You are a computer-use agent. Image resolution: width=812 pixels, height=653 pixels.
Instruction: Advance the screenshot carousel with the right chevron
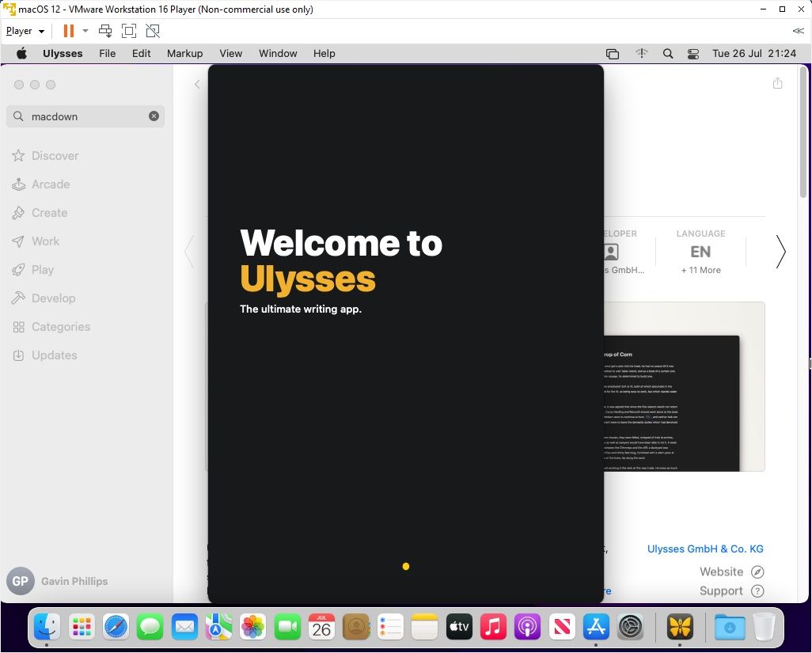coord(780,252)
